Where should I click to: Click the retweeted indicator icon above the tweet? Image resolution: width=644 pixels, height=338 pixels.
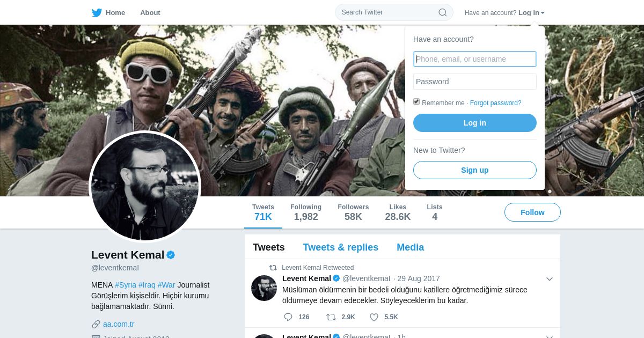click(x=273, y=268)
